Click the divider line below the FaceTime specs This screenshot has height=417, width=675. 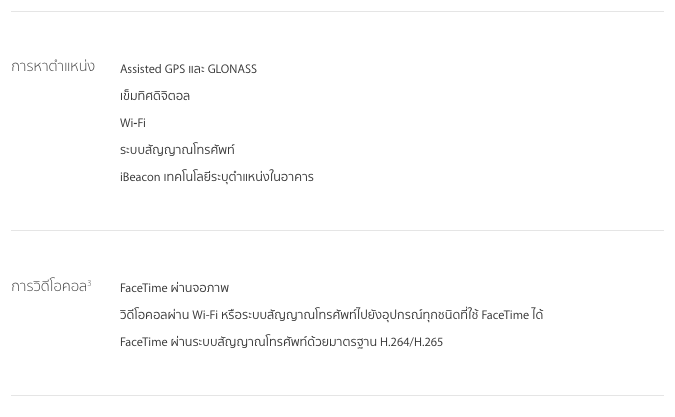tap(337, 395)
